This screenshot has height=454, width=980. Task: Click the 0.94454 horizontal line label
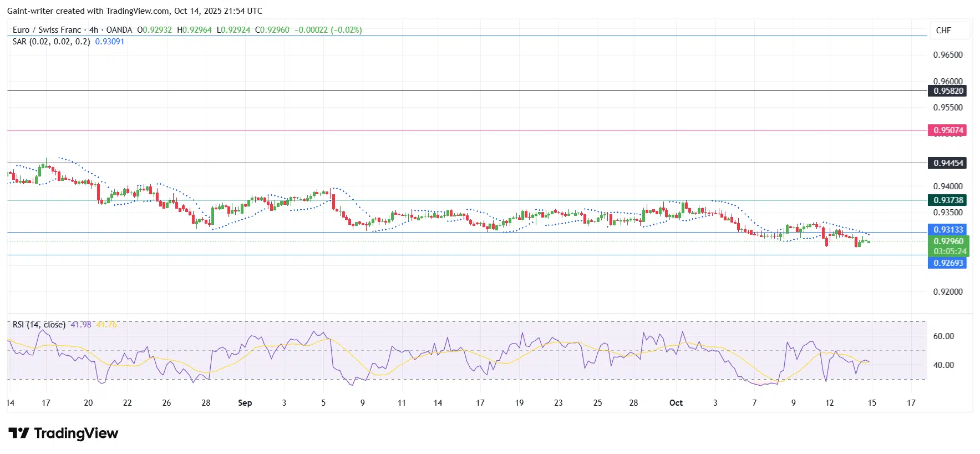(947, 163)
